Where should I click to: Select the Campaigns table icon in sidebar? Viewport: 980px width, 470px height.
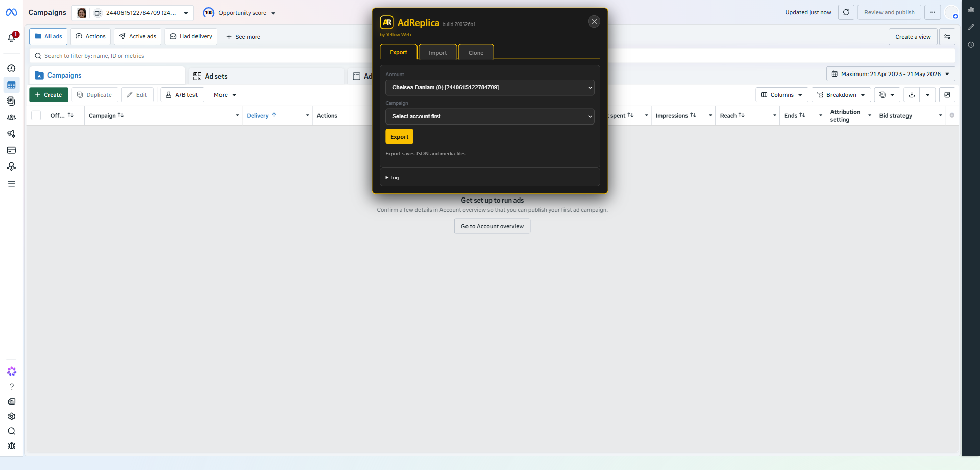[x=11, y=85]
